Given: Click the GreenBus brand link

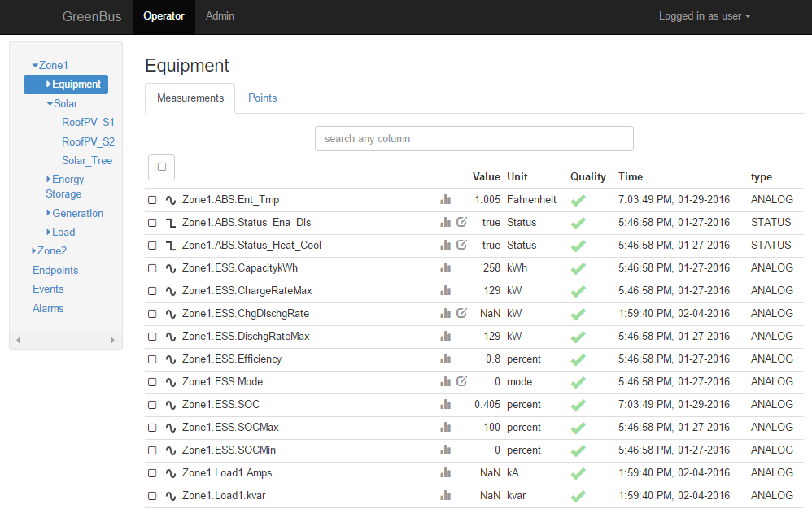Looking at the screenshot, I should pyautogui.click(x=92, y=16).
